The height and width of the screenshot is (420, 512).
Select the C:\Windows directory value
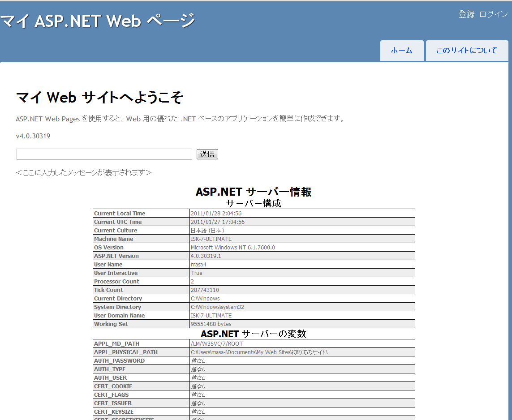[x=206, y=298]
